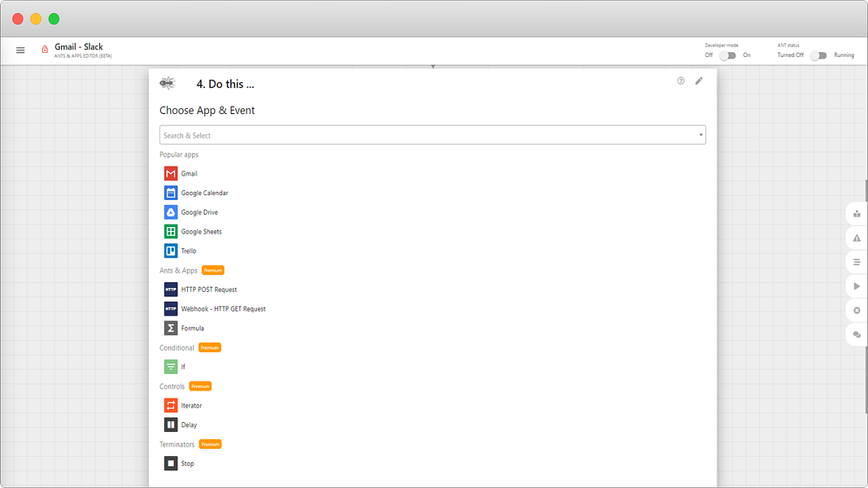Toggle the ANT status switch
This screenshot has height=488, width=868.
[x=818, y=55]
